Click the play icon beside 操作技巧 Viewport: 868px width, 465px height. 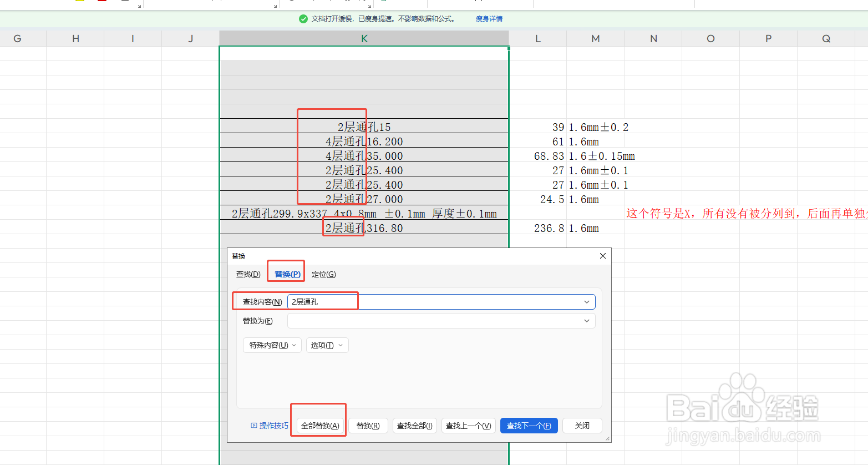(254, 426)
